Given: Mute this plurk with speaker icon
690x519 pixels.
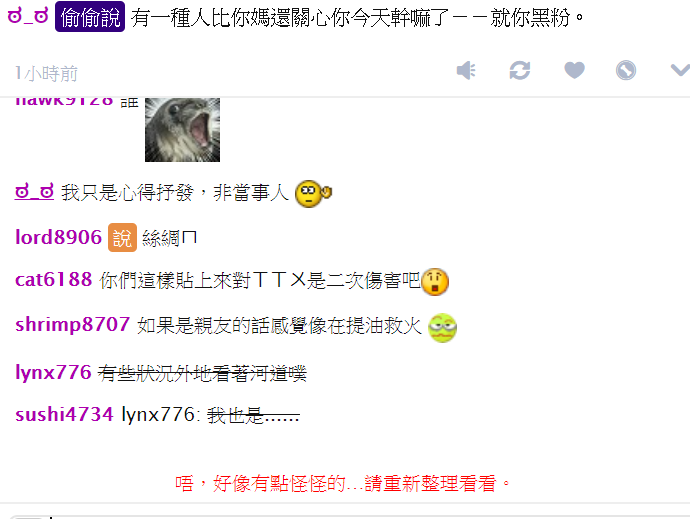Looking at the screenshot, I should click(x=466, y=70).
